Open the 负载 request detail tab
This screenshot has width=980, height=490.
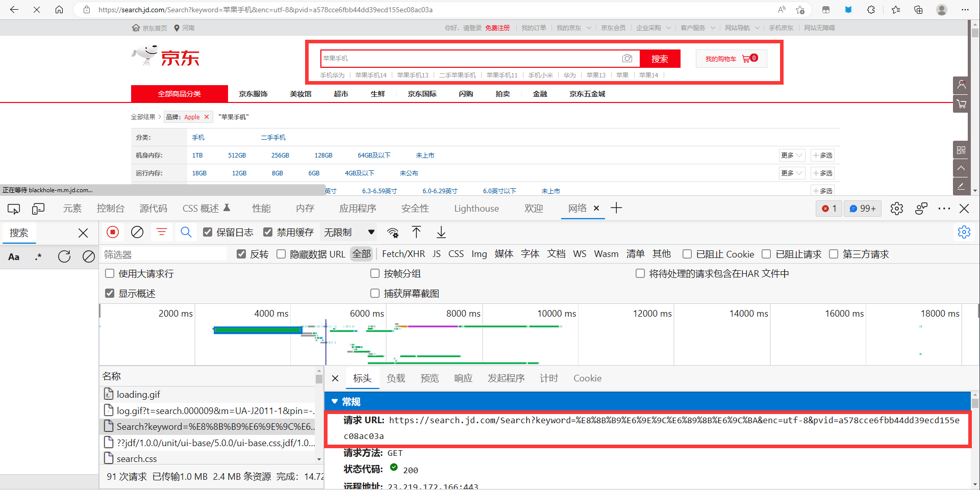396,378
